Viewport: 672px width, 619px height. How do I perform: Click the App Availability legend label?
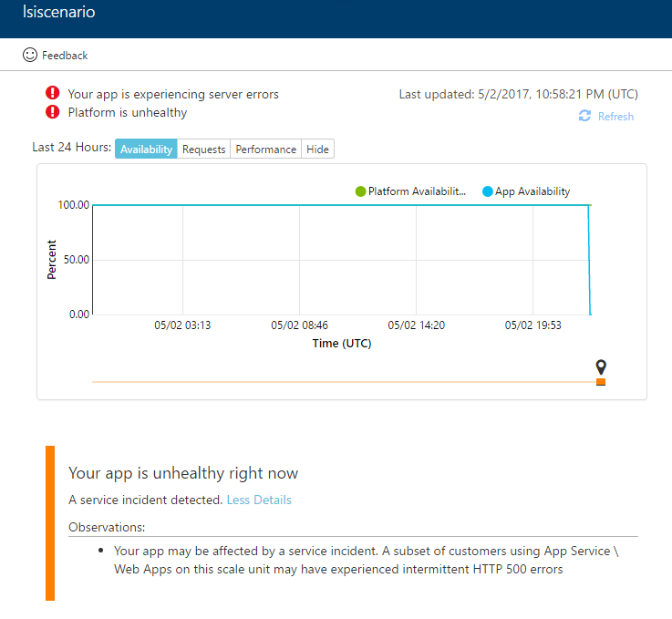532,191
